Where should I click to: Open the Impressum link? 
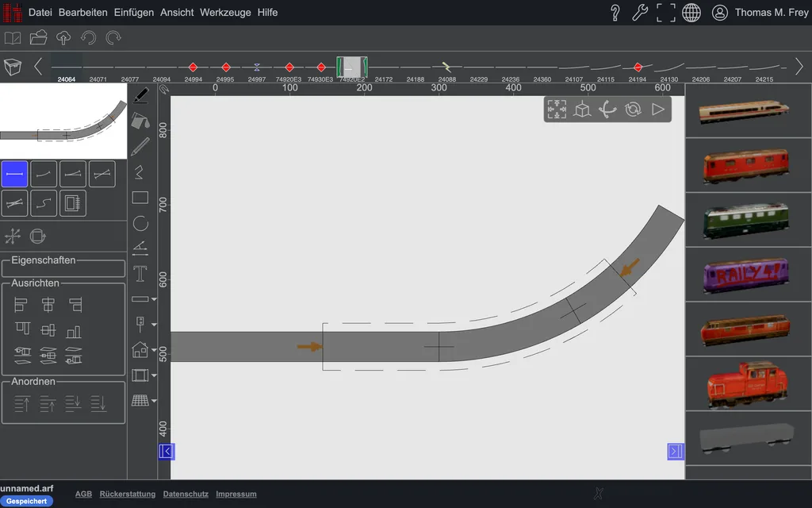(x=236, y=494)
